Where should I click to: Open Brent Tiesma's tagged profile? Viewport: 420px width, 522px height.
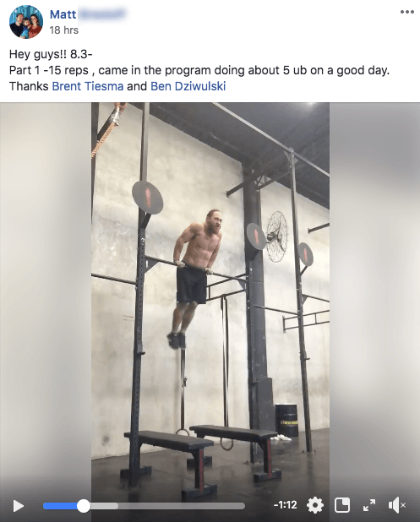pyautogui.click(x=88, y=86)
